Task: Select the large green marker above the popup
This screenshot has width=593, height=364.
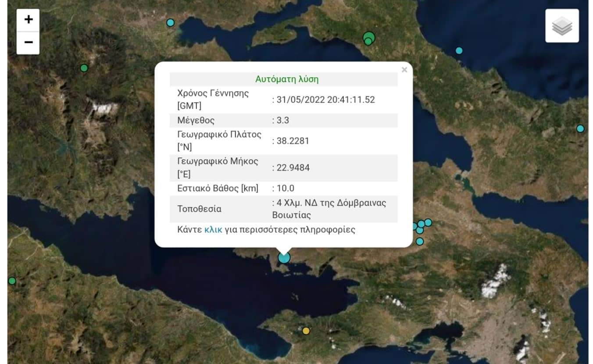Action: pyautogui.click(x=369, y=38)
